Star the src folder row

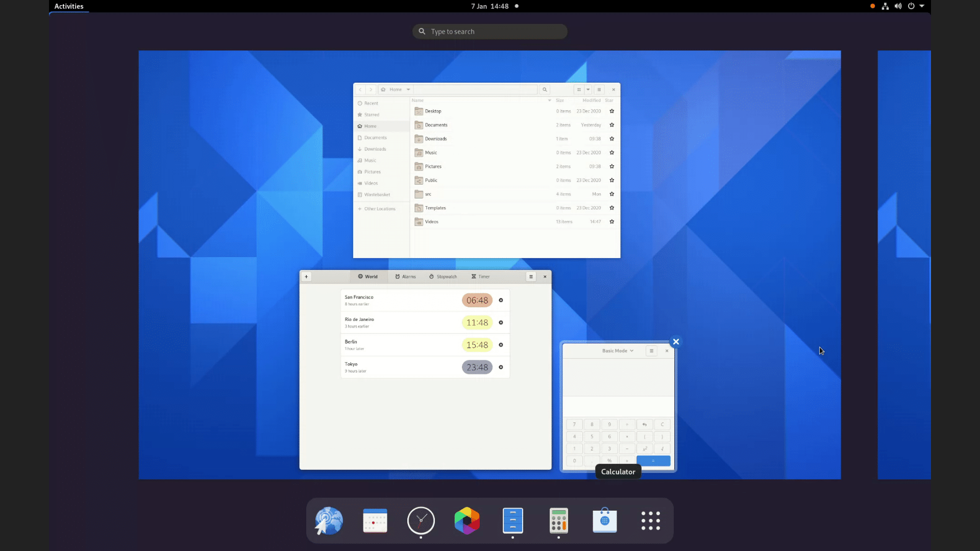[x=611, y=194]
